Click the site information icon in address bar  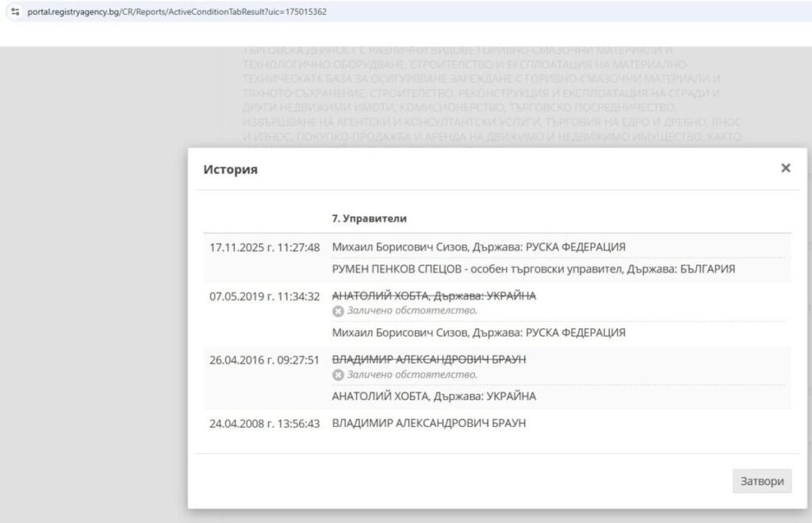tap(14, 12)
